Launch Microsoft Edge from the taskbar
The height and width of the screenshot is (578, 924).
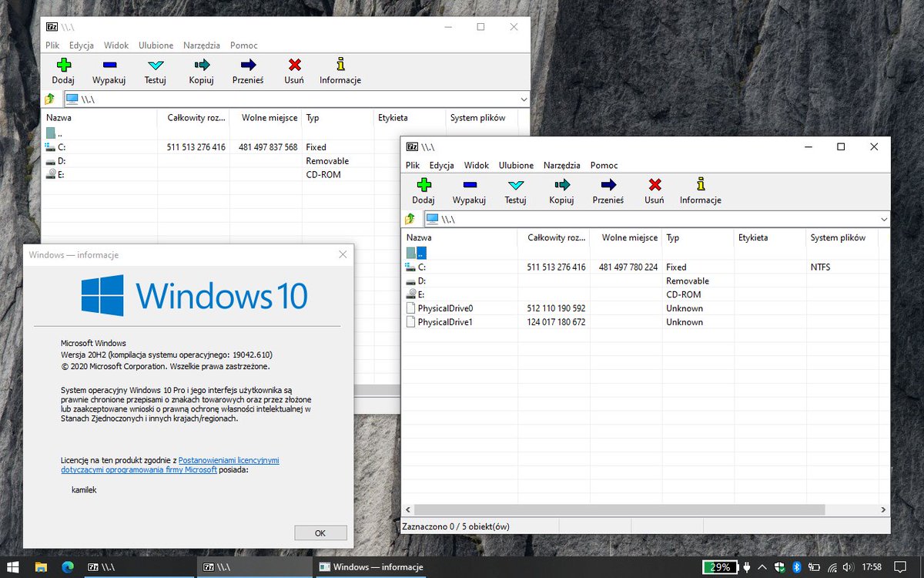click(68, 566)
